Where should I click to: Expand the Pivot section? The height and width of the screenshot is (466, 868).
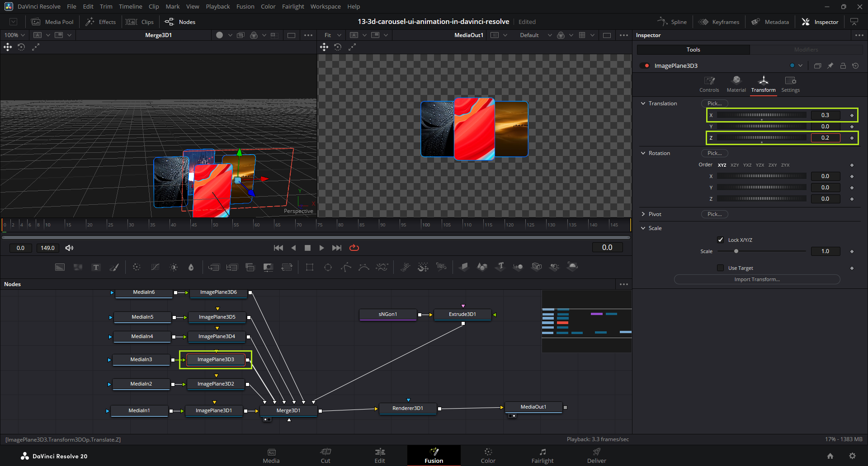click(643, 214)
